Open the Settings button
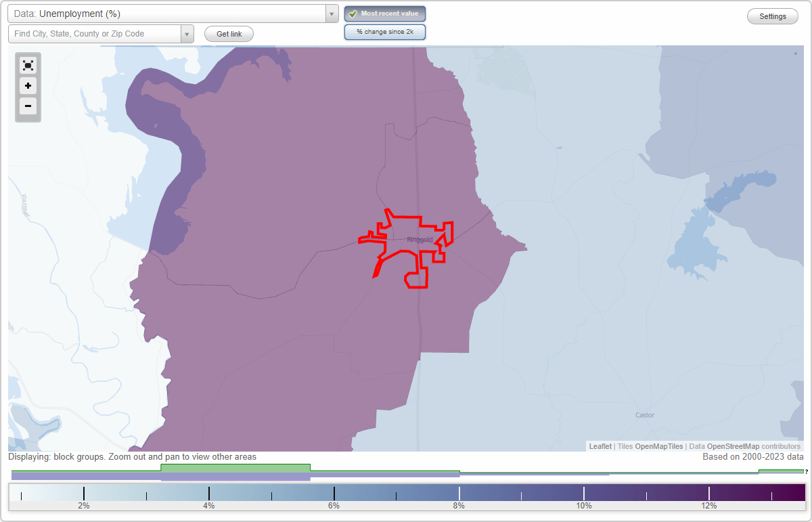The width and height of the screenshot is (812, 522). click(773, 17)
